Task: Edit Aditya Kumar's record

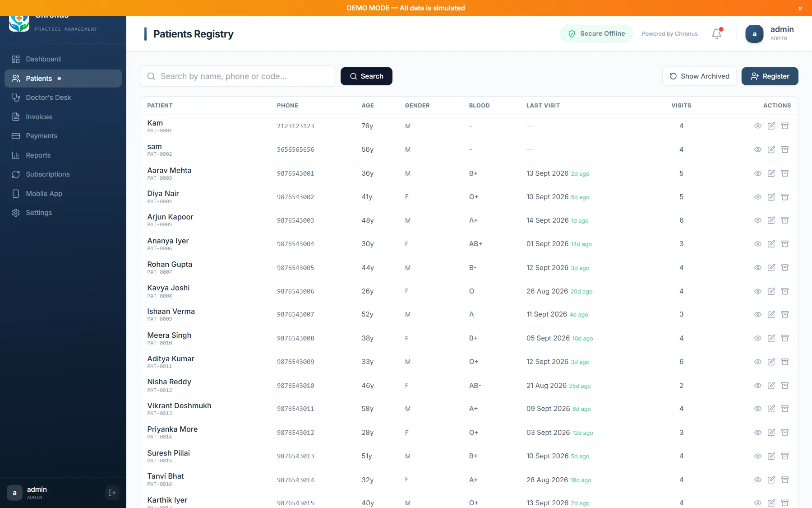Action: [771, 362]
